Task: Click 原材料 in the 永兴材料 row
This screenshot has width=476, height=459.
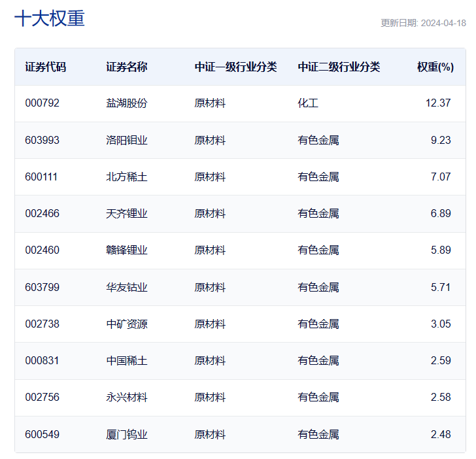Action: (210, 398)
